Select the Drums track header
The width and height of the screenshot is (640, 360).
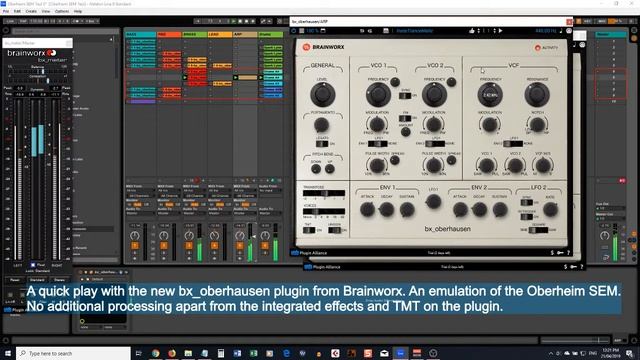click(x=271, y=34)
